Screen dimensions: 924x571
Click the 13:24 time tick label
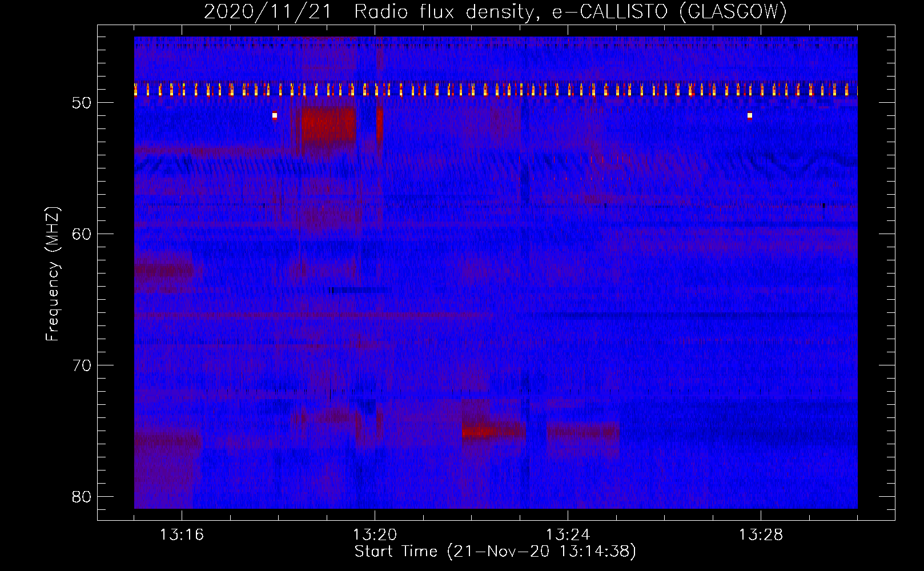tap(568, 535)
